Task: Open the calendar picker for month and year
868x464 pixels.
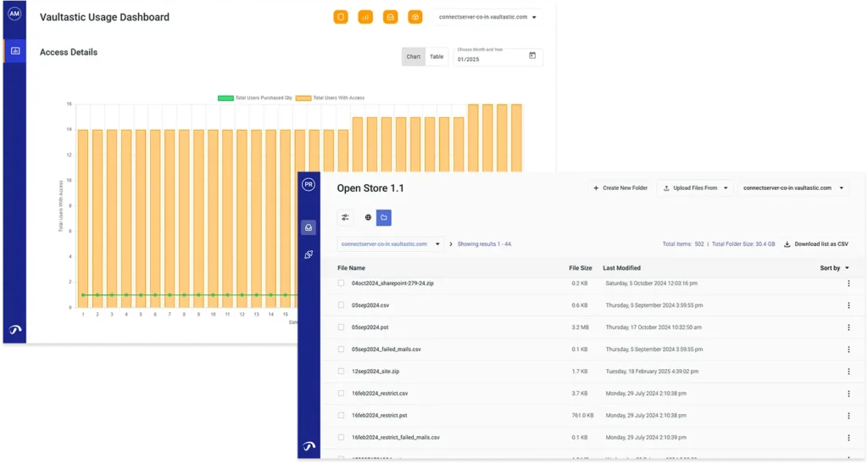Action: (x=532, y=56)
